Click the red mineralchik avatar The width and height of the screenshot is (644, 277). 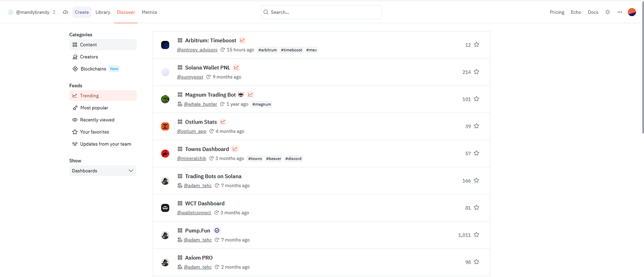165,153
